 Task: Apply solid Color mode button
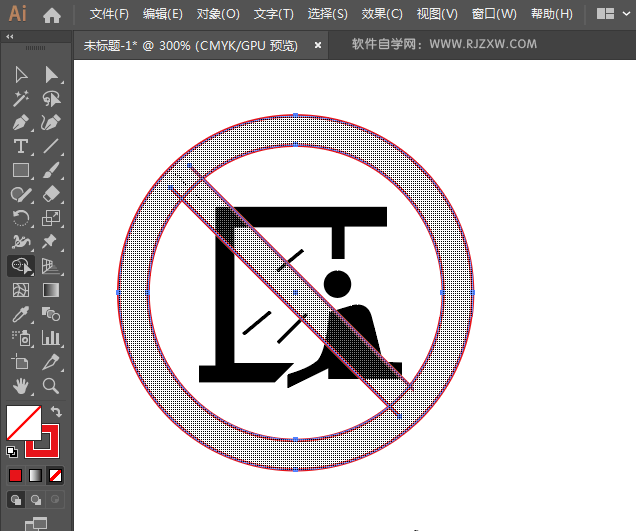(x=15, y=475)
